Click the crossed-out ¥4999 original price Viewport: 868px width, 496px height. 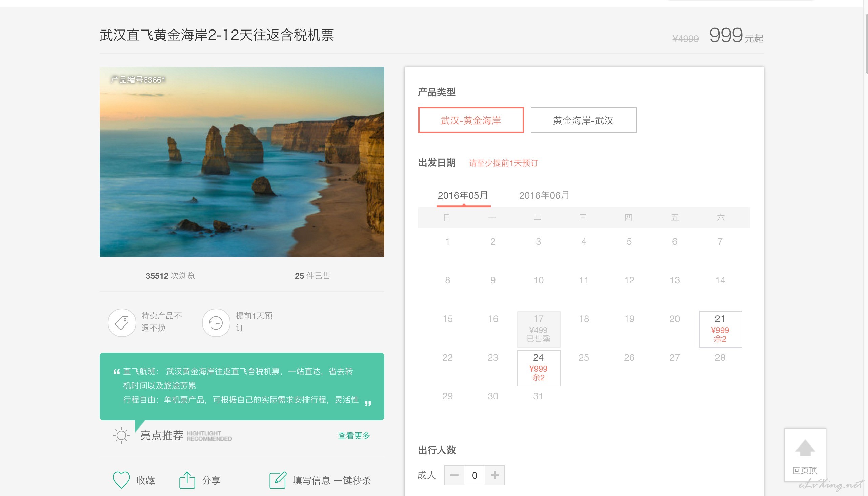[x=685, y=39]
